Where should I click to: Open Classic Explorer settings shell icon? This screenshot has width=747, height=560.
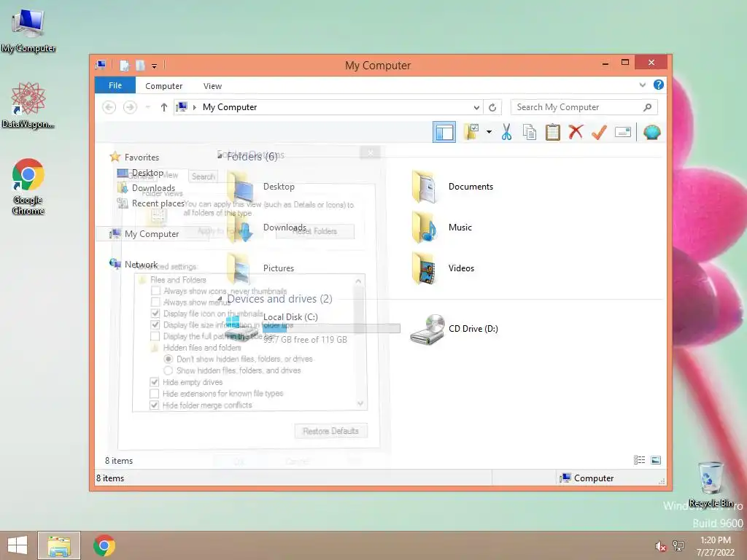651,132
